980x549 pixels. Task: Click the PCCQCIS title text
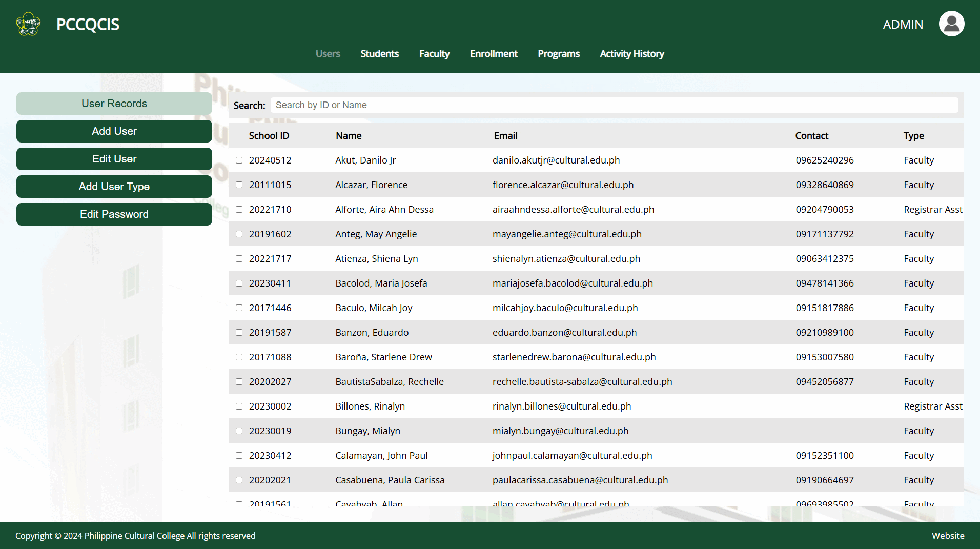click(88, 24)
